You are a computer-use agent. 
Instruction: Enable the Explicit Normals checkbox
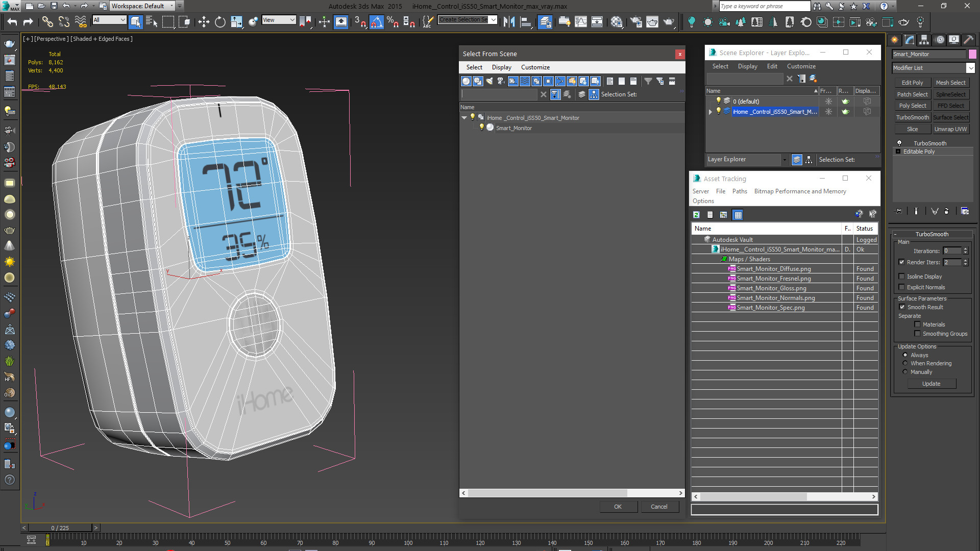(x=902, y=287)
